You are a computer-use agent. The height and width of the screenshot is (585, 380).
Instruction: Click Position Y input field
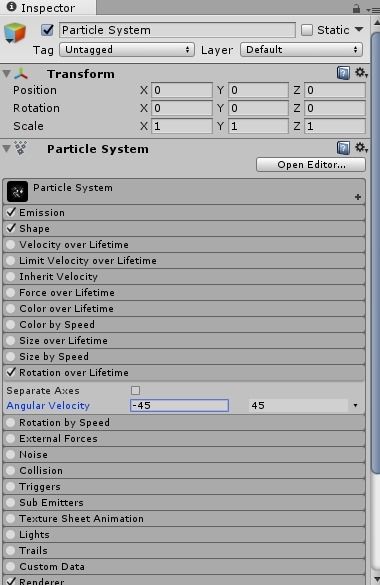click(x=258, y=90)
